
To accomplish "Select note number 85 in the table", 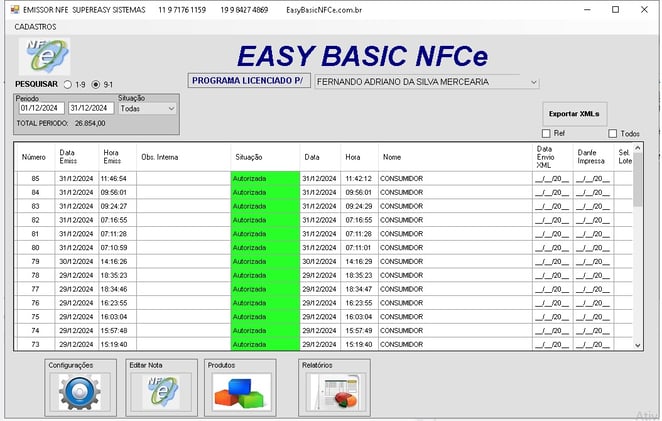I will click(x=35, y=179).
